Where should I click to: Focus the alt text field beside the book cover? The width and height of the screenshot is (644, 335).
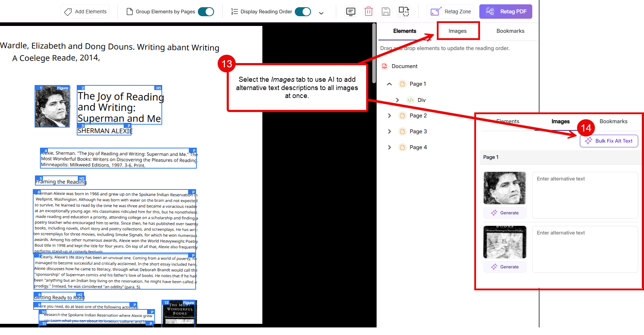coord(585,249)
